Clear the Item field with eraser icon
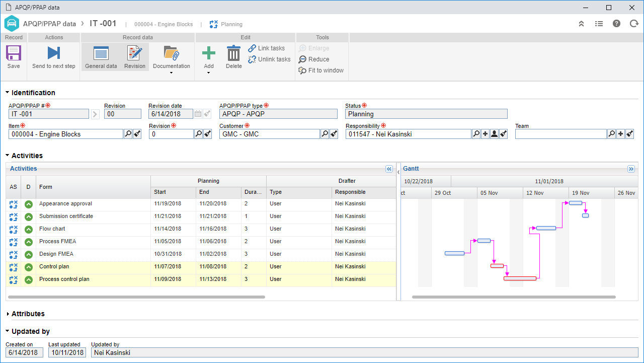Screen dimensions: 644x363 coord(137,134)
